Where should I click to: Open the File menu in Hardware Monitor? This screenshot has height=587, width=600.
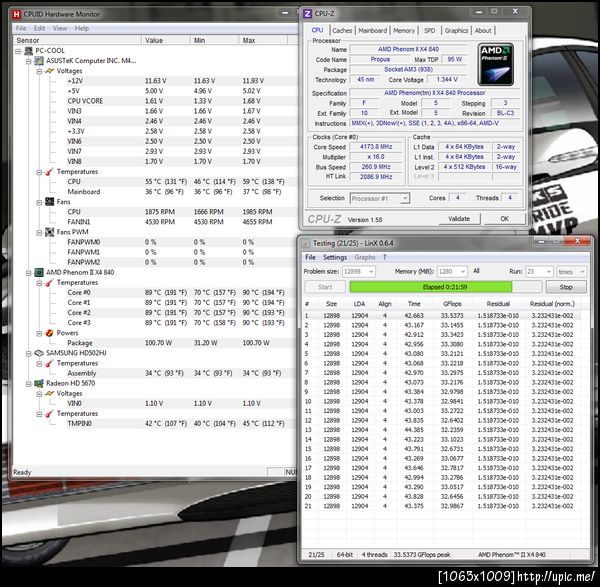coord(21,28)
